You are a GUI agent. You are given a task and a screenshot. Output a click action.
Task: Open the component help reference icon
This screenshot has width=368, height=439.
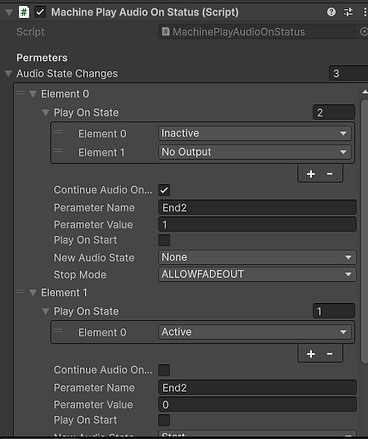(x=331, y=12)
